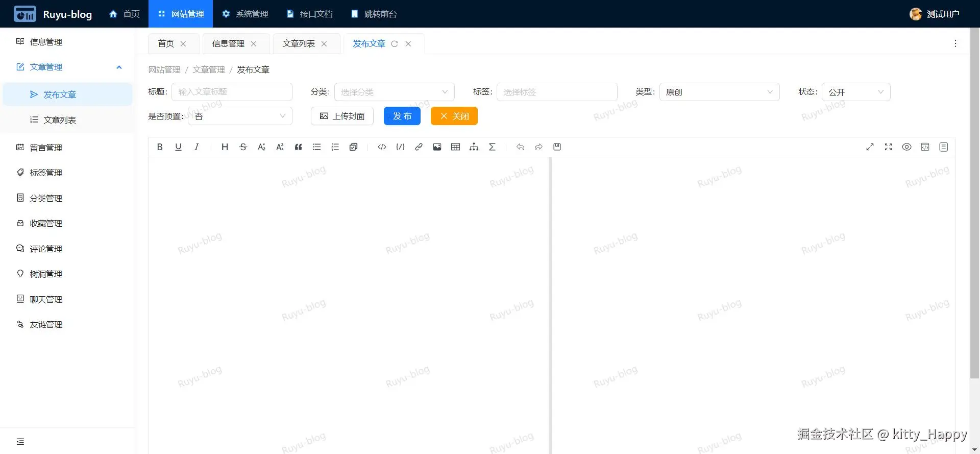Close the 发布文章 page tab
This screenshot has width=980, height=454.
click(x=408, y=44)
